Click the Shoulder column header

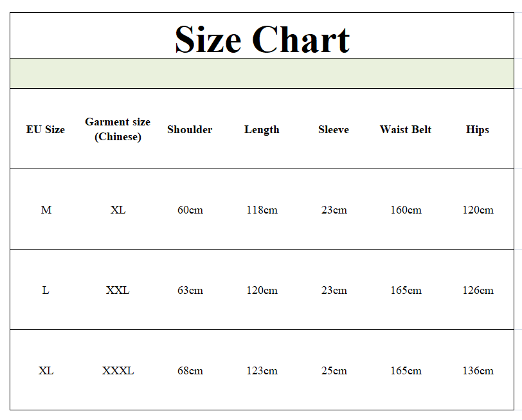click(x=190, y=129)
